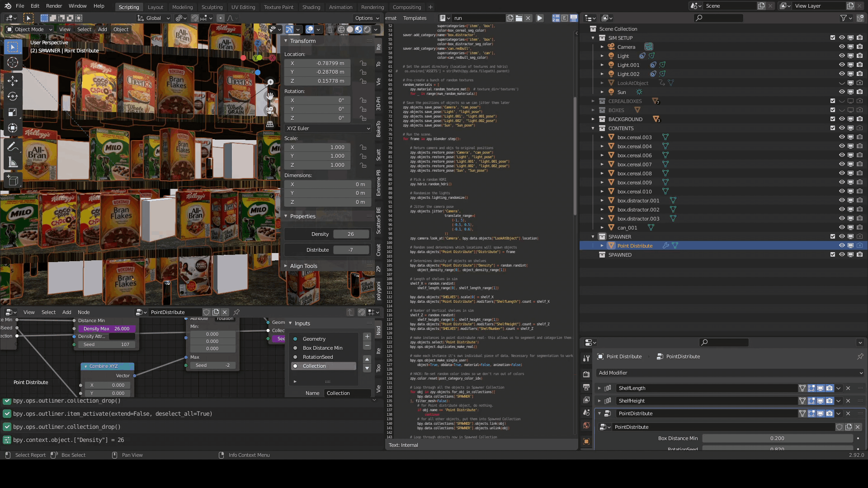The width and height of the screenshot is (868, 488).
Task: Select the Add Cube tool
Action: tap(13, 181)
